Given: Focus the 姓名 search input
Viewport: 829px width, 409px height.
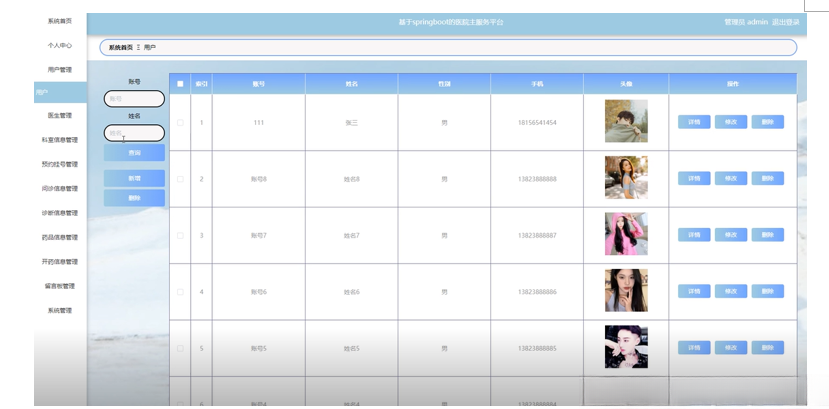Looking at the screenshot, I should 134,133.
